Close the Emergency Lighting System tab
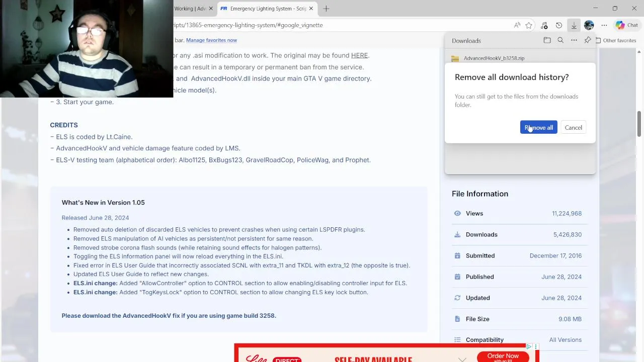Screen dimensions: 644x362 (311, 9)
